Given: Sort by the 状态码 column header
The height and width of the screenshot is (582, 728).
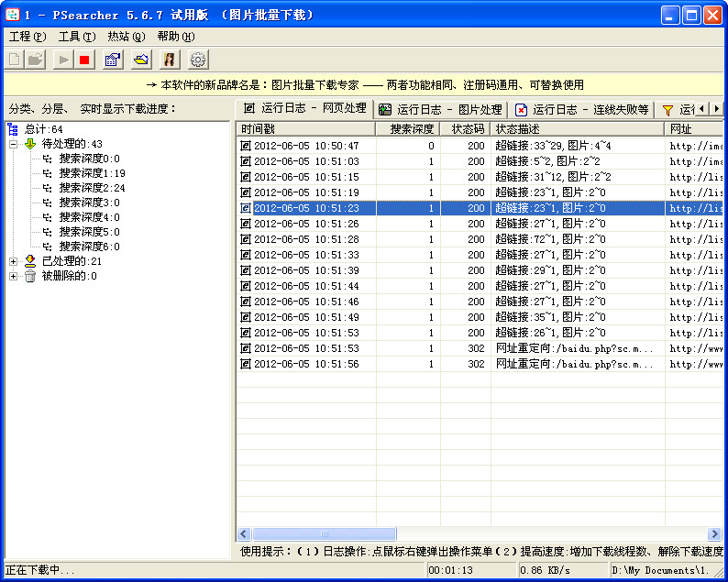Looking at the screenshot, I should point(466,128).
